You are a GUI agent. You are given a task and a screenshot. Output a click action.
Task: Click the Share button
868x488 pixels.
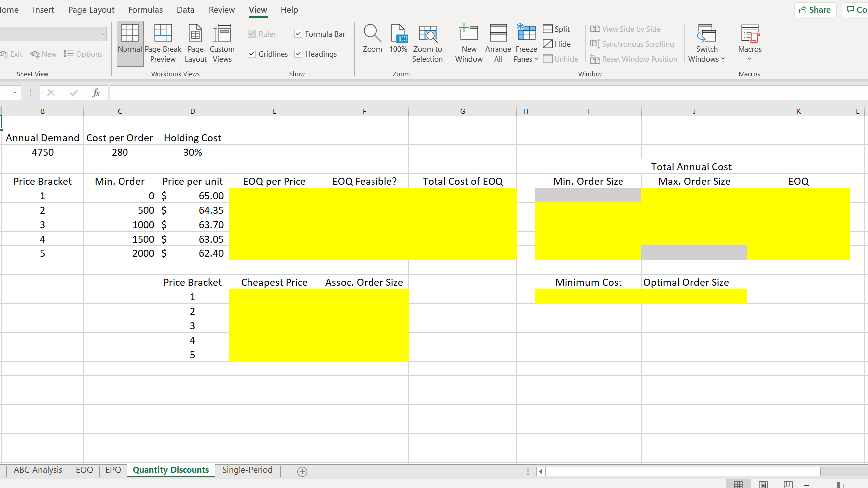(x=815, y=10)
